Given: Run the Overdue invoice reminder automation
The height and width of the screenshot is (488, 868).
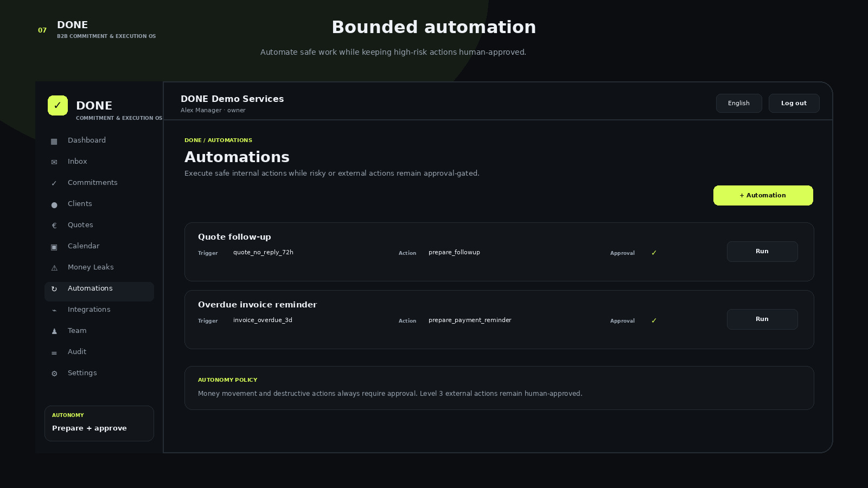Looking at the screenshot, I should tap(762, 319).
